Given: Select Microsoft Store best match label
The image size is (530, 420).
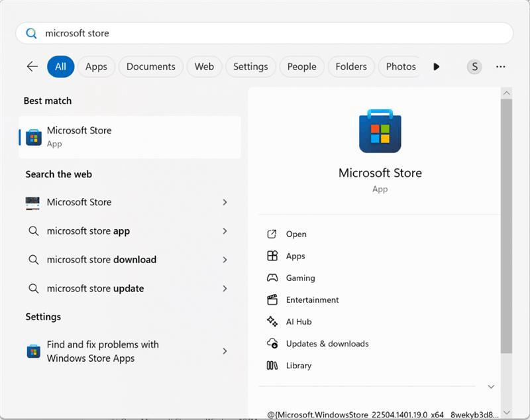Looking at the screenshot, I should coord(79,131).
